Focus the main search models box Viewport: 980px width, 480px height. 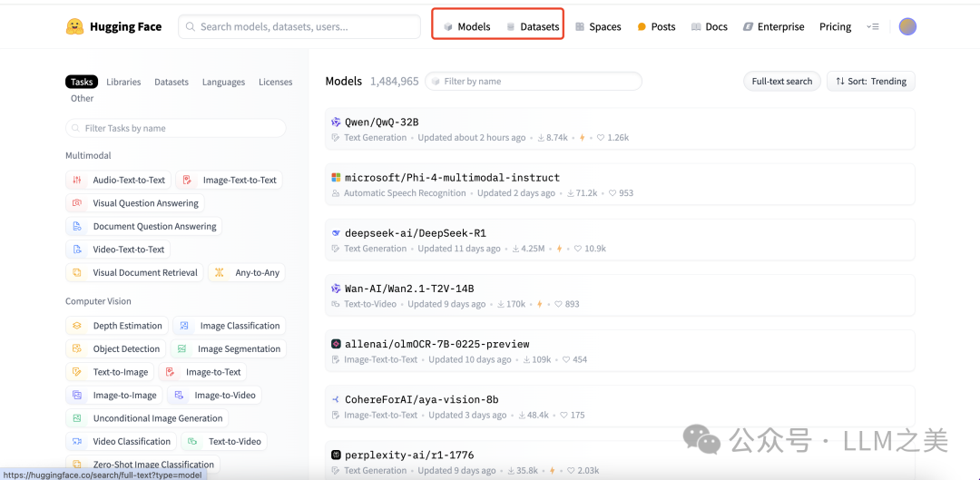299,27
